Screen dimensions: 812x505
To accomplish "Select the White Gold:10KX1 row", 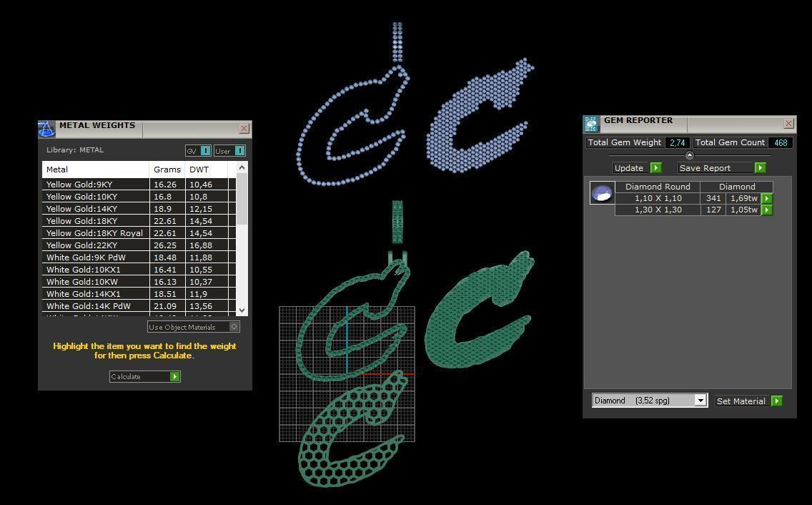I will (139, 270).
